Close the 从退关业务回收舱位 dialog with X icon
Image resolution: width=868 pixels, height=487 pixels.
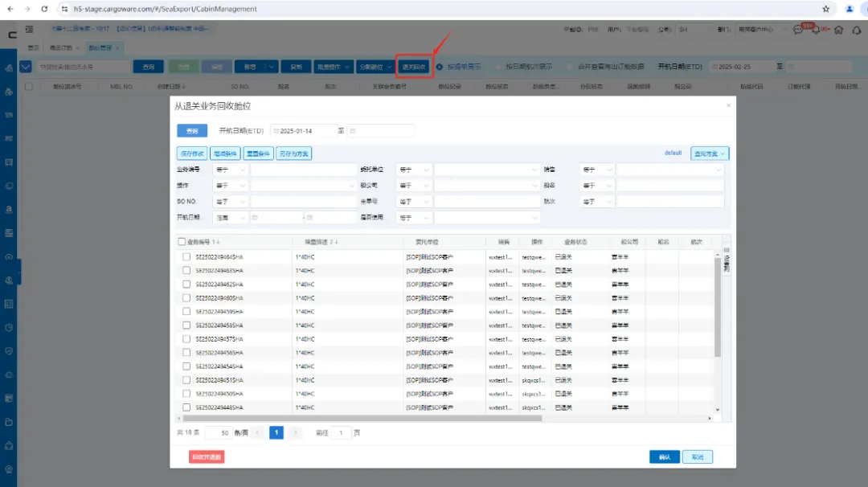(728, 105)
